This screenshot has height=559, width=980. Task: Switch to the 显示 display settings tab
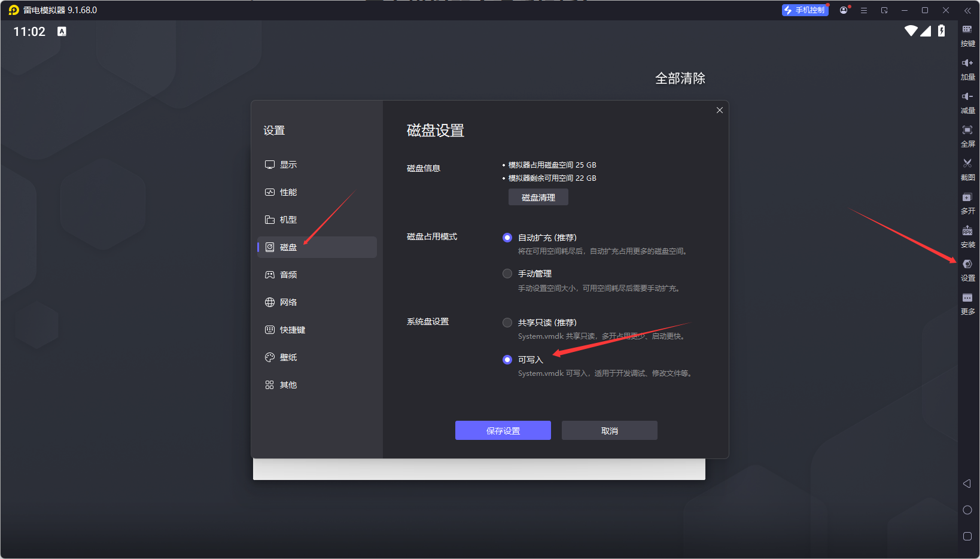[x=317, y=165]
